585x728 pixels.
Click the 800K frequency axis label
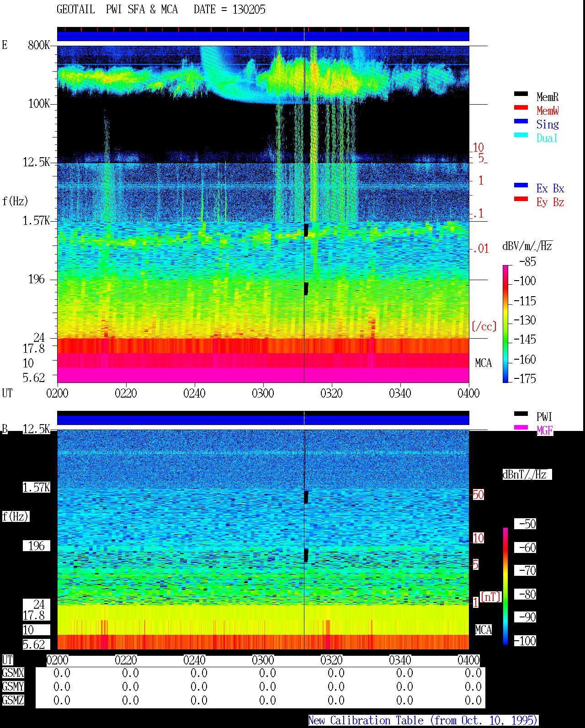pos(39,45)
